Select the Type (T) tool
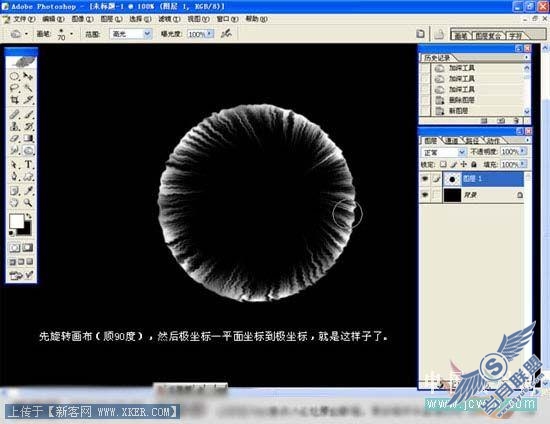Image resolution: width=550 pixels, height=424 pixels. tap(28, 164)
